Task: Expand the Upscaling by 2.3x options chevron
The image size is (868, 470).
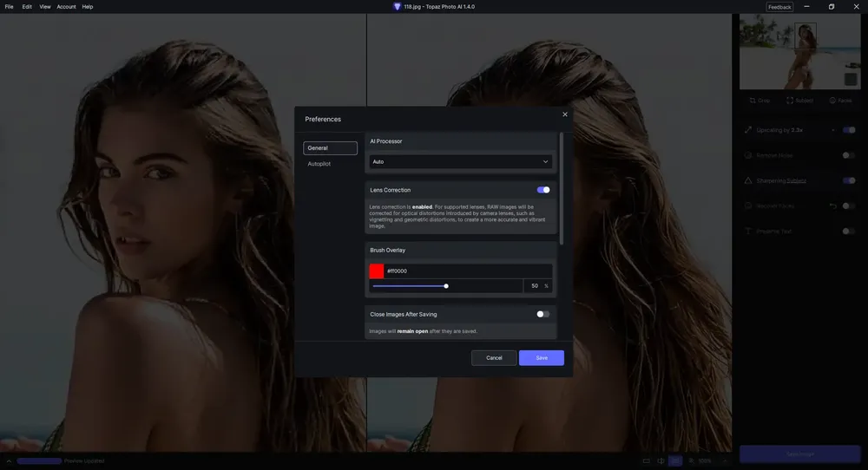Action: coord(832,130)
